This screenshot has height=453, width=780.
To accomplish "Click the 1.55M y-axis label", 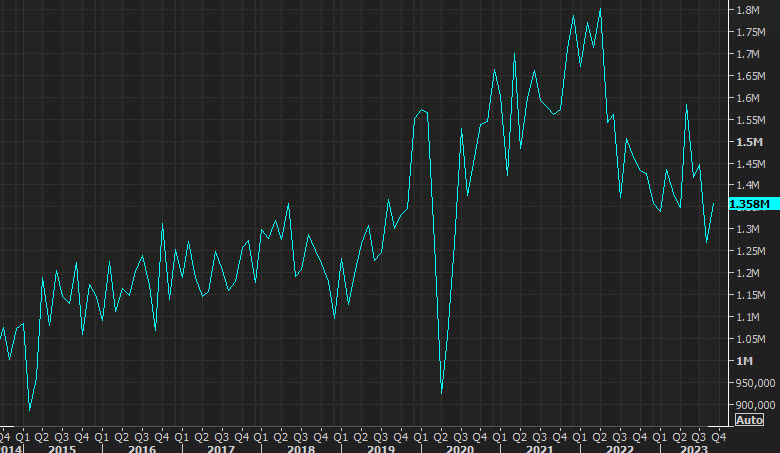I will pos(751,120).
